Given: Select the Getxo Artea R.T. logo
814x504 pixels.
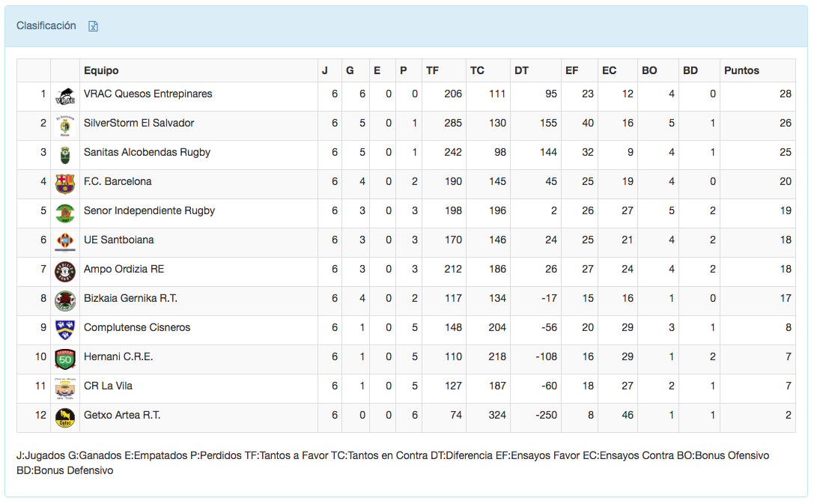Looking at the screenshot, I should point(65,417).
